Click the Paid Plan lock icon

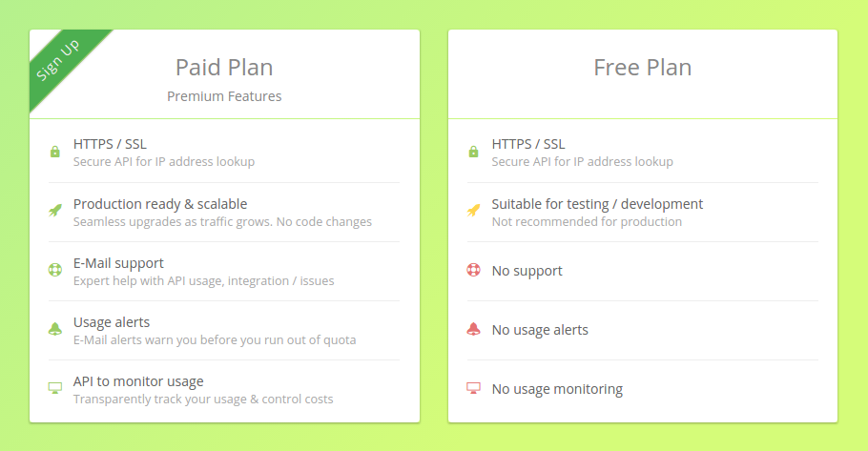[55, 152]
